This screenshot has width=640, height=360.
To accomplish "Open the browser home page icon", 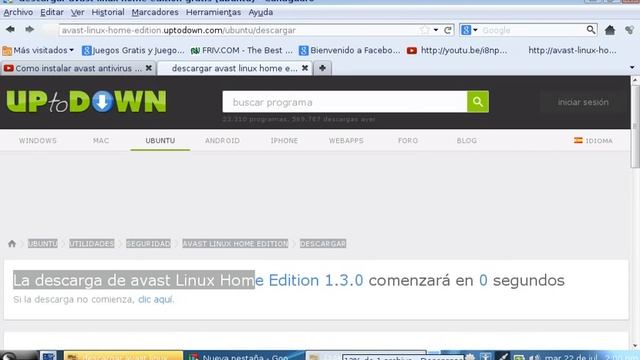I will [610, 30].
